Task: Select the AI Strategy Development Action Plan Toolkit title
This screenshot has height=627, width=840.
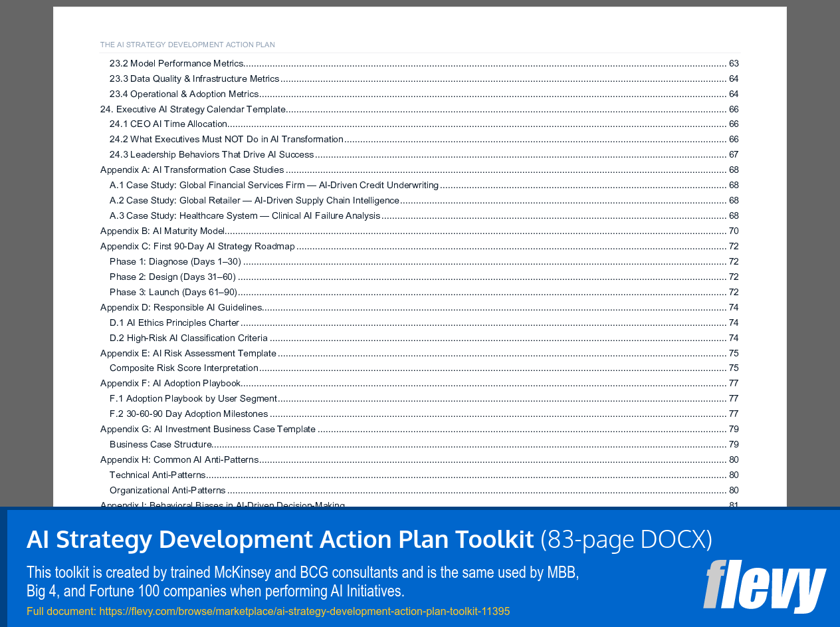Action: point(279,539)
